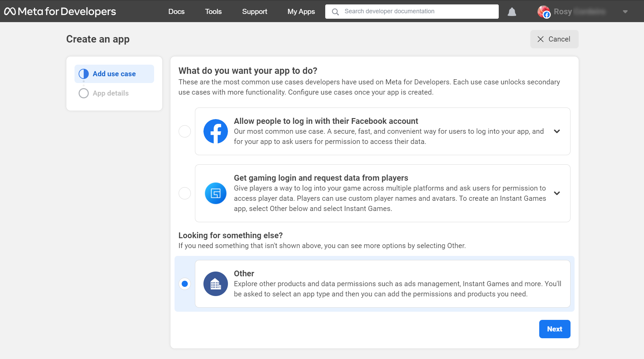Cancel app creation
Image resolution: width=644 pixels, height=359 pixels.
554,39
